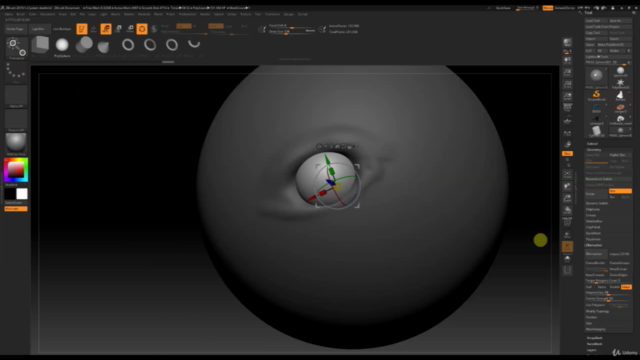The image size is (640, 360).
Task: Pick the cone primitive from shelf
Action: coord(103,46)
